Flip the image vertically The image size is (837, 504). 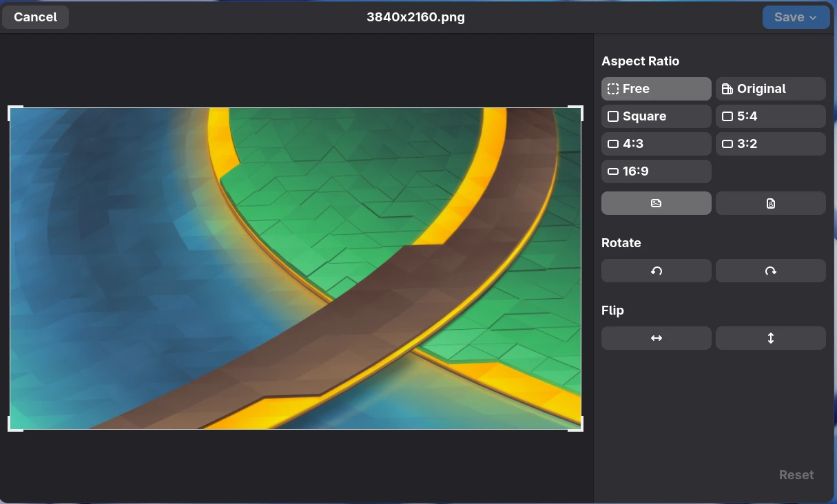click(771, 338)
